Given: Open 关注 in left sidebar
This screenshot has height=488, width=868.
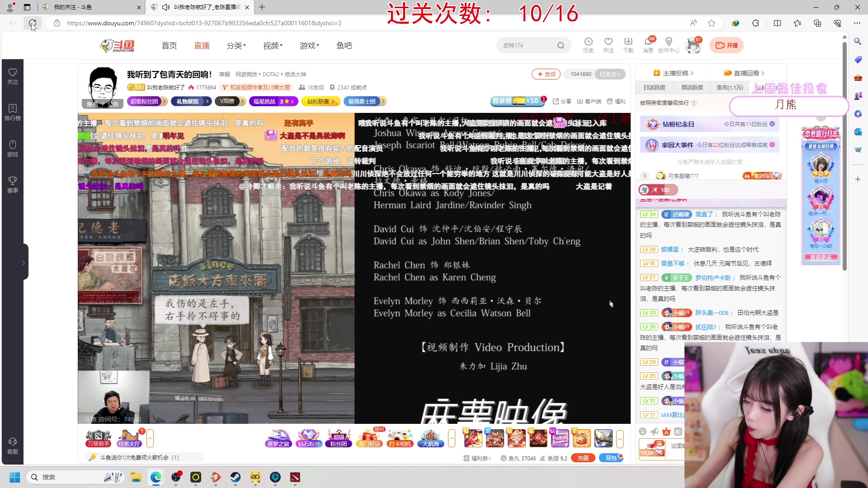Looking at the screenshot, I should coord(13,76).
